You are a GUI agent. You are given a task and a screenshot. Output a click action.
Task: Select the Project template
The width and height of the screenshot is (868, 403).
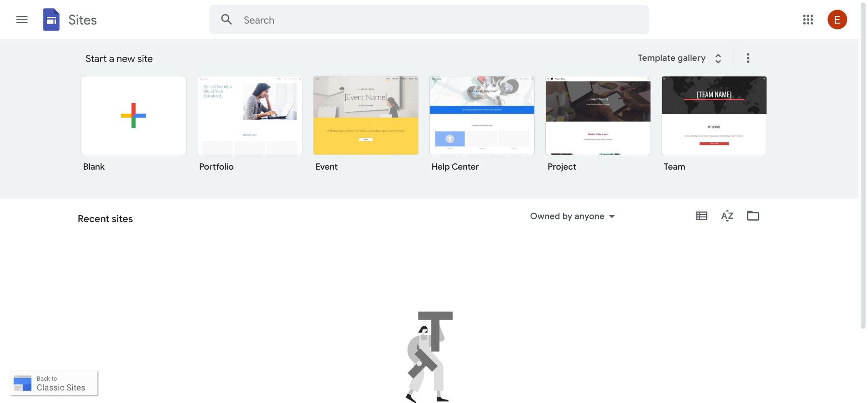pos(598,116)
